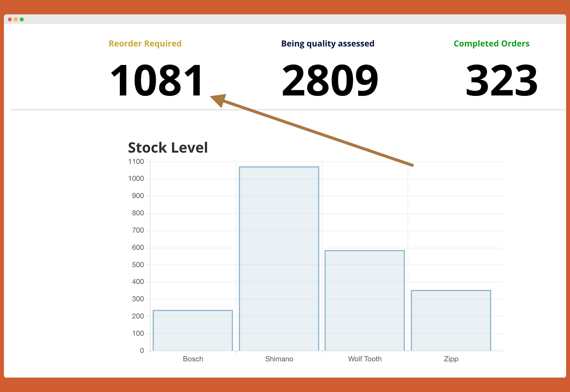Click the 0 y-axis tick label
This screenshot has height=392, width=570.
142,351
